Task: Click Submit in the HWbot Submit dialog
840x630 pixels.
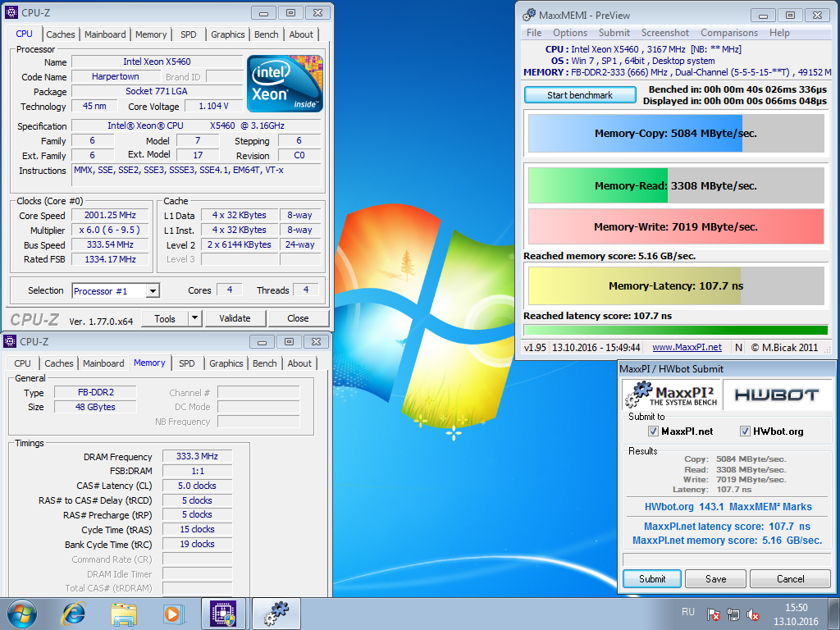Action: [652, 578]
